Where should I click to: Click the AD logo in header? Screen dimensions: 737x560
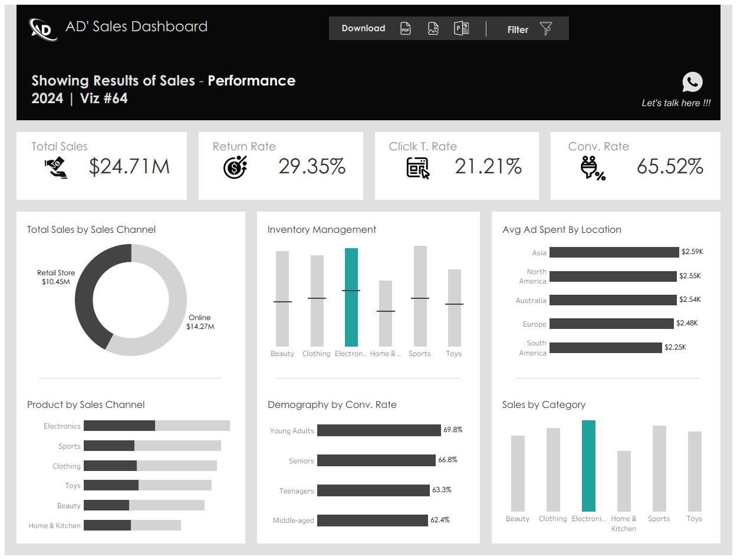pyautogui.click(x=43, y=29)
